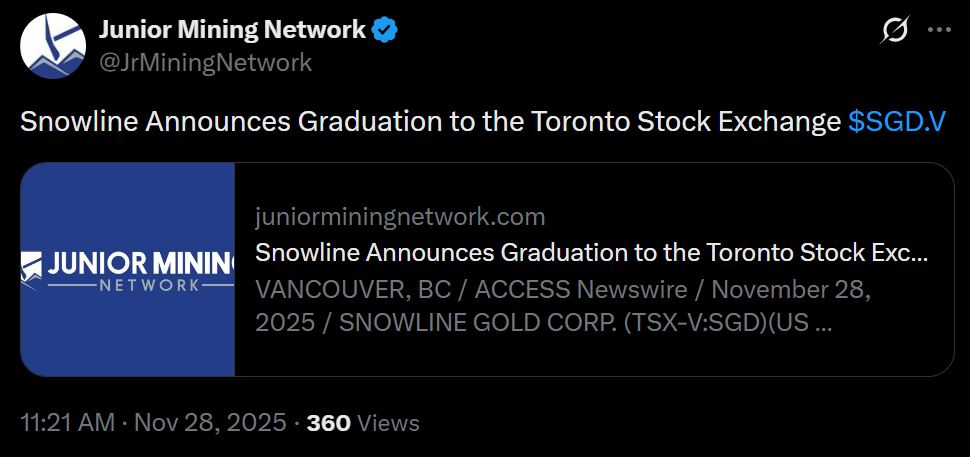Image resolution: width=970 pixels, height=457 pixels.
Task: Click the JUNIOR MINING wordmark in the thumbnail
Action: (x=140, y=263)
